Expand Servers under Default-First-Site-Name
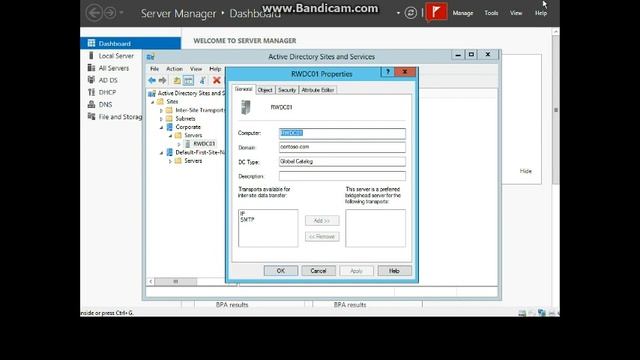Image resolution: width=640 pixels, height=360 pixels. tap(171, 161)
